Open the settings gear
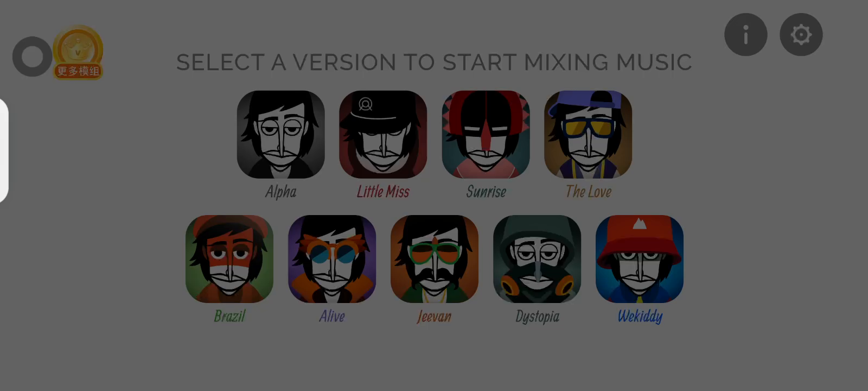 pos(801,35)
